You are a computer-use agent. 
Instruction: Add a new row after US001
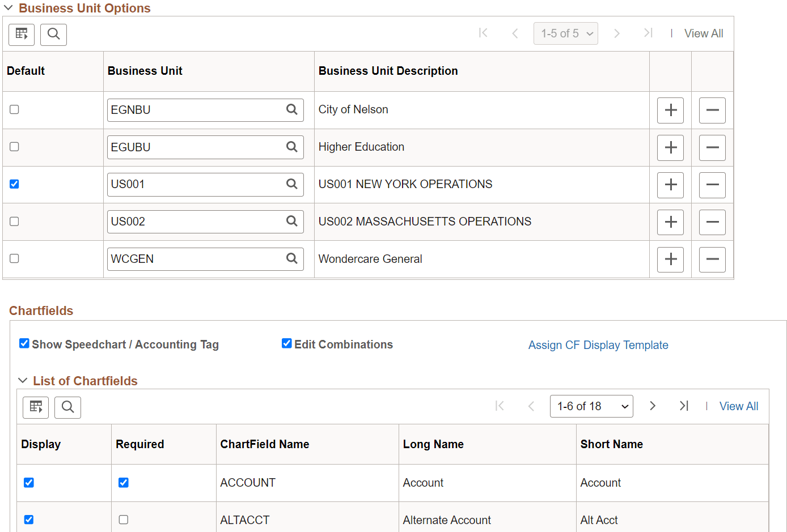pyautogui.click(x=670, y=185)
